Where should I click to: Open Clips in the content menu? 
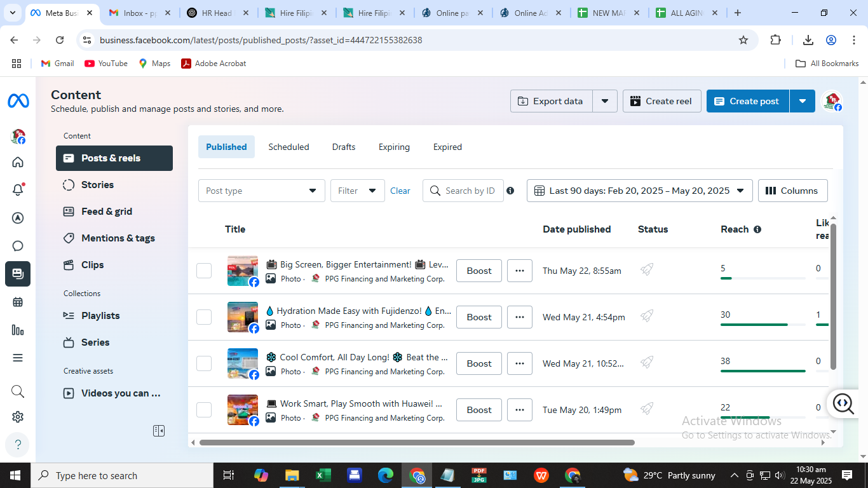114,265
